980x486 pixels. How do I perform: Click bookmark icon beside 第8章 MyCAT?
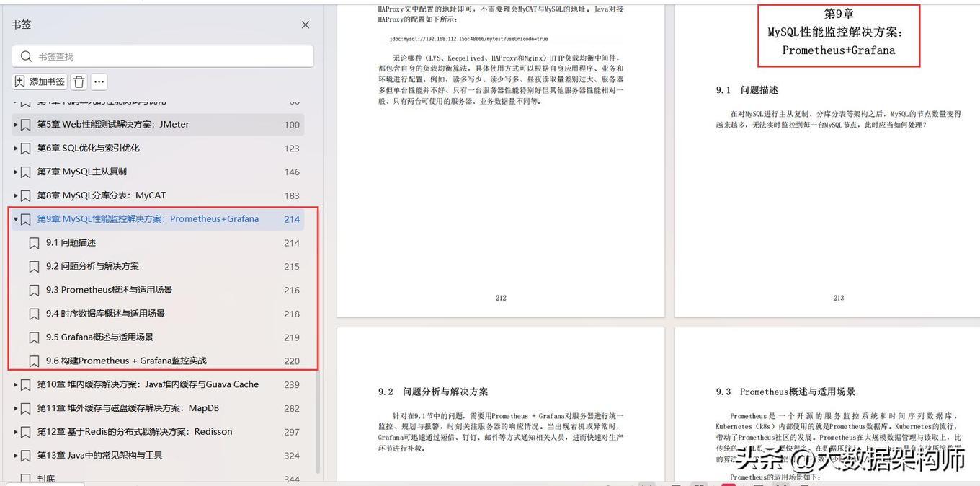(x=26, y=196)
